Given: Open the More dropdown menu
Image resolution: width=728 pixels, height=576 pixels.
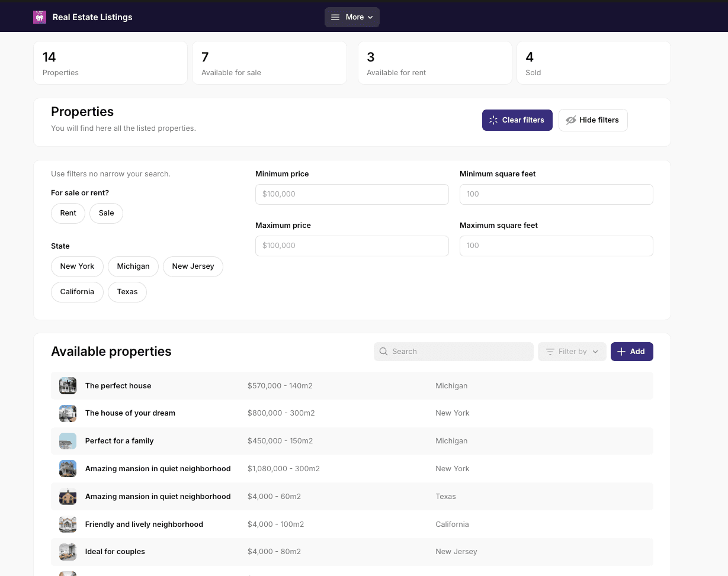Looking at the screenshot, I should click(x=352, y=17).
